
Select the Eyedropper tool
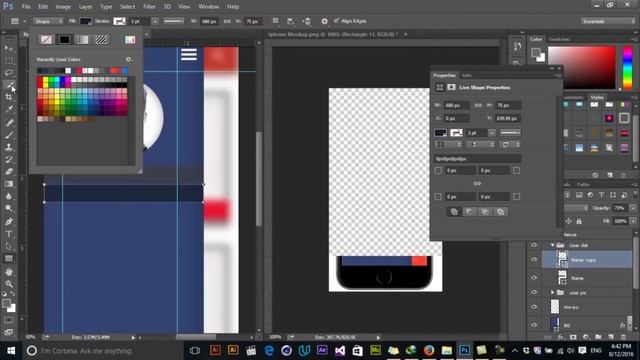[x=9, y=109]
